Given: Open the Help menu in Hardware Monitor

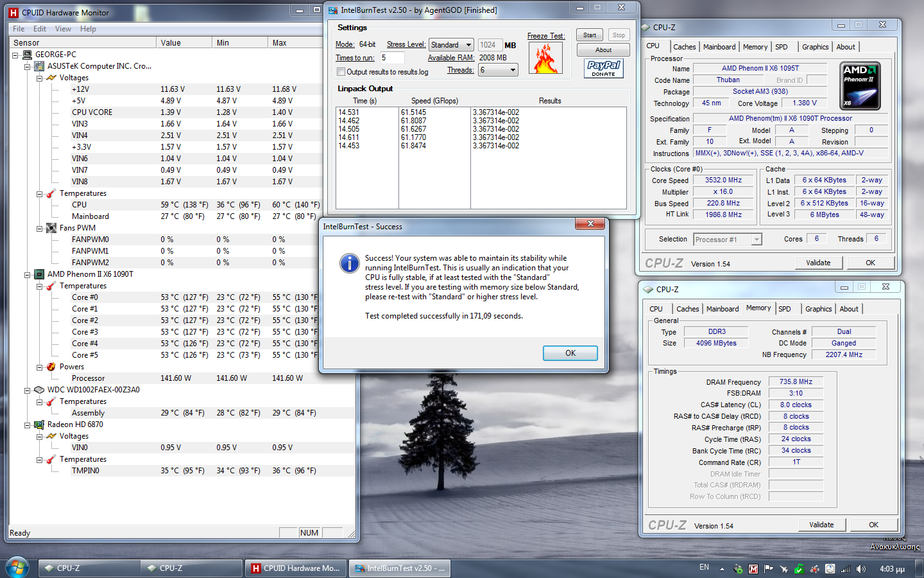Looking at the screenshot, I should tap(88, 29).
